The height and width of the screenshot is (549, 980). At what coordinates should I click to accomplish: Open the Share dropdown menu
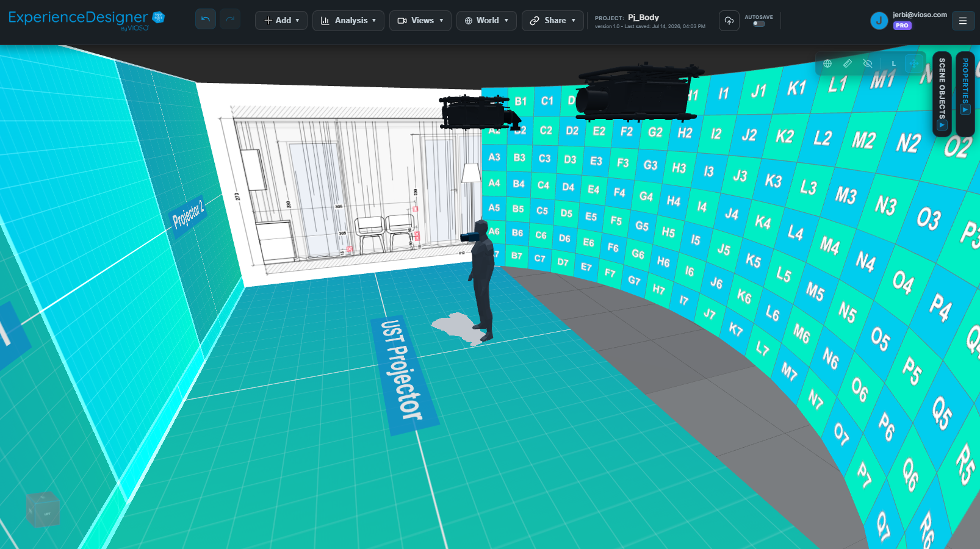click(552, 20)
